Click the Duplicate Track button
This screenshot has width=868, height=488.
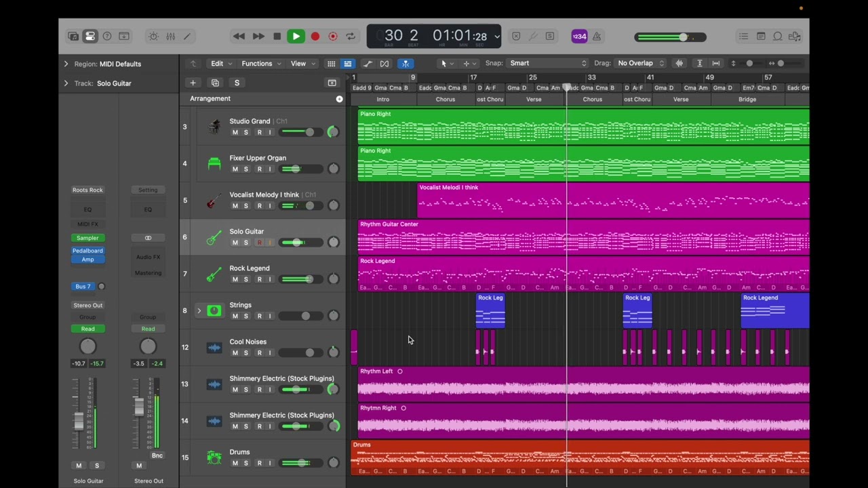pos(215,83)
